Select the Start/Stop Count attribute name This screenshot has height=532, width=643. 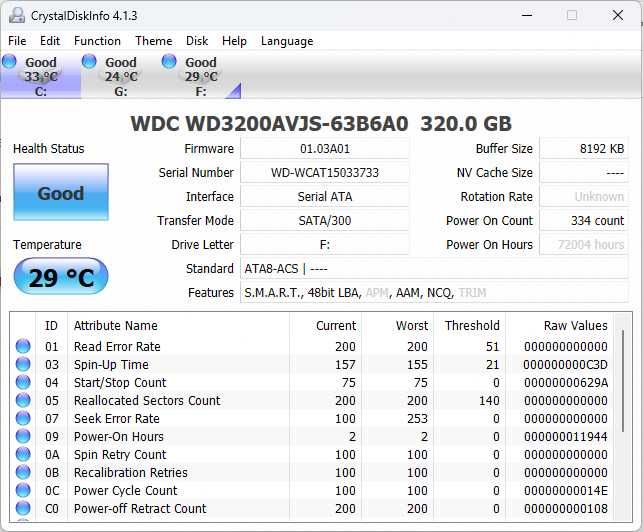pyautogui.click(x=120, y=383)
